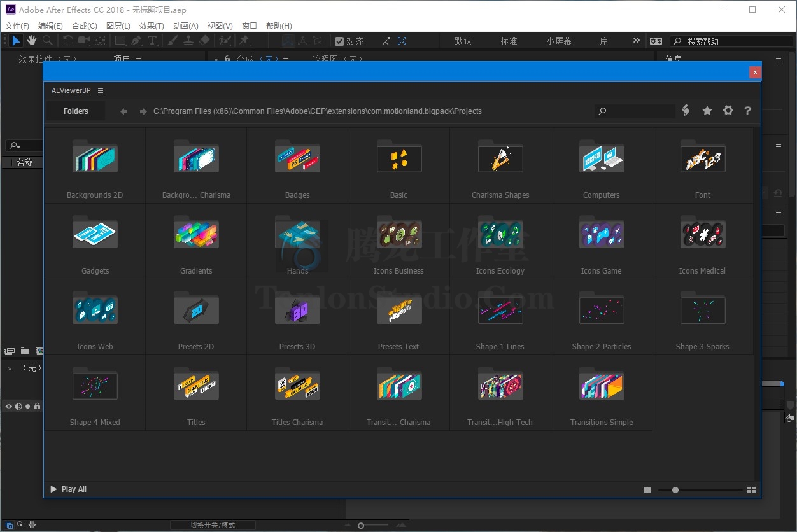Select the Hand tool
The width and height of the screenshot is (797, 532).
point(32,41)
